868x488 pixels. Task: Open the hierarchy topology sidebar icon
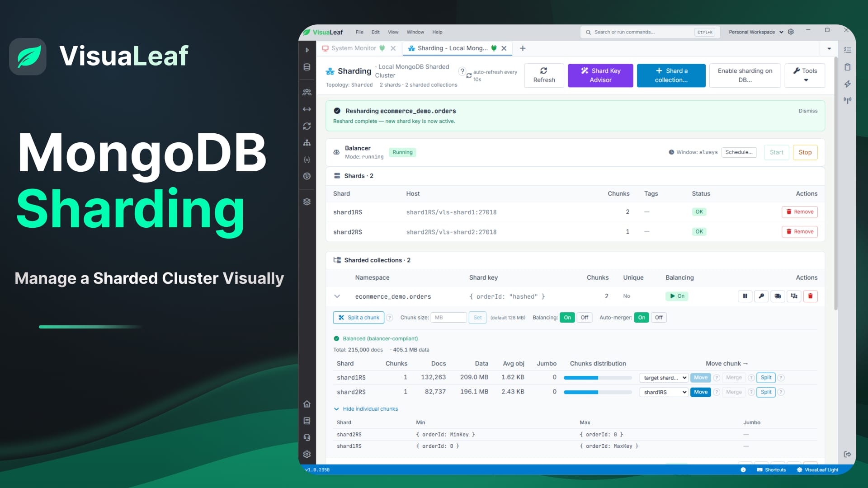click(x=307, y=143)
